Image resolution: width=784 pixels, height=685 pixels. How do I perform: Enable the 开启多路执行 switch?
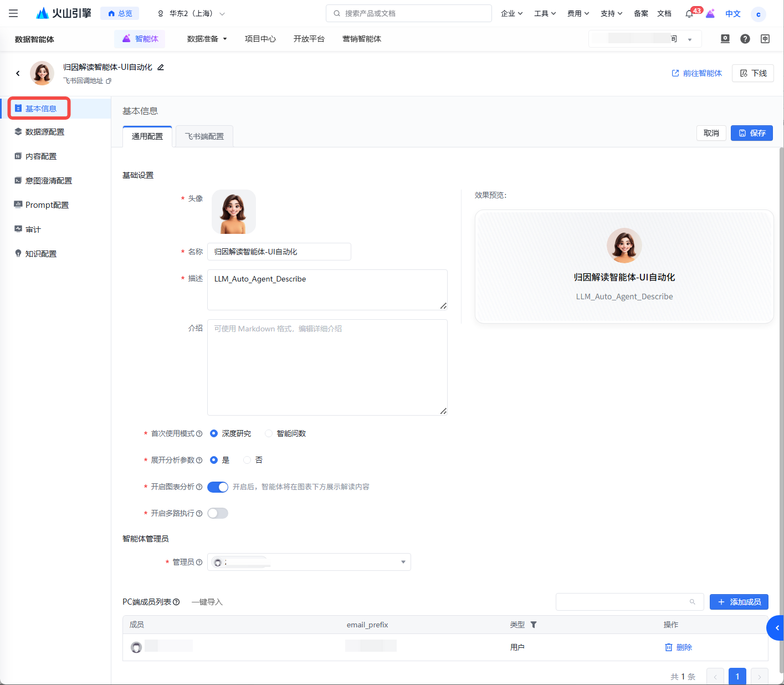218,513
